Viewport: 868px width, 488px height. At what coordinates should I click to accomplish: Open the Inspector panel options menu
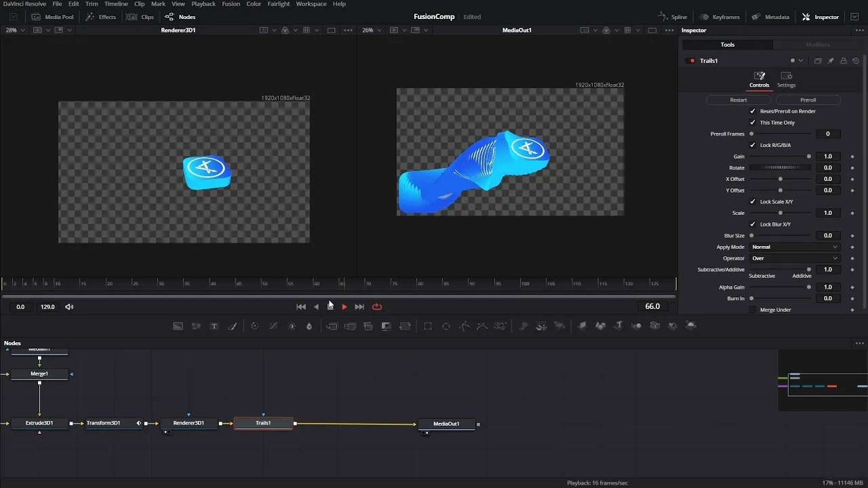click(859, 30)
